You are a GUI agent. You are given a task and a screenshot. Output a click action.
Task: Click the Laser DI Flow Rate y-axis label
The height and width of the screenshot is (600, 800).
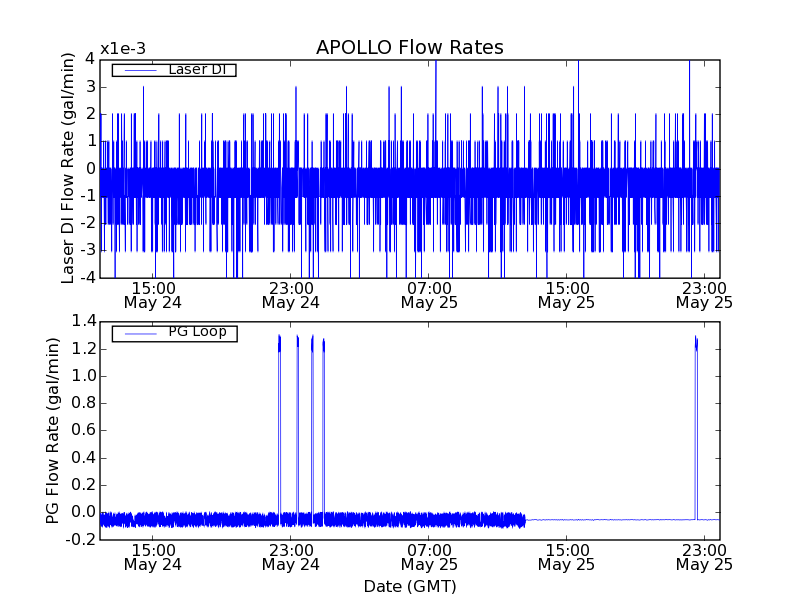pos(69,168)
